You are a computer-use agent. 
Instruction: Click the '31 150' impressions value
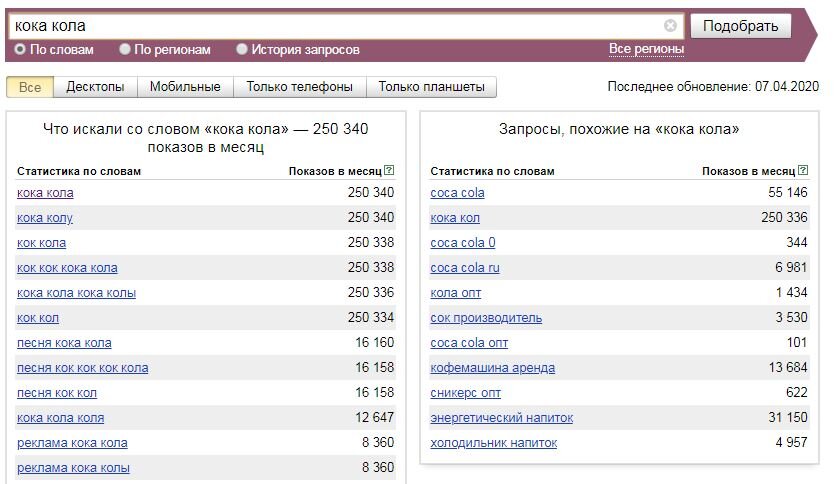[x=788, y=418]
